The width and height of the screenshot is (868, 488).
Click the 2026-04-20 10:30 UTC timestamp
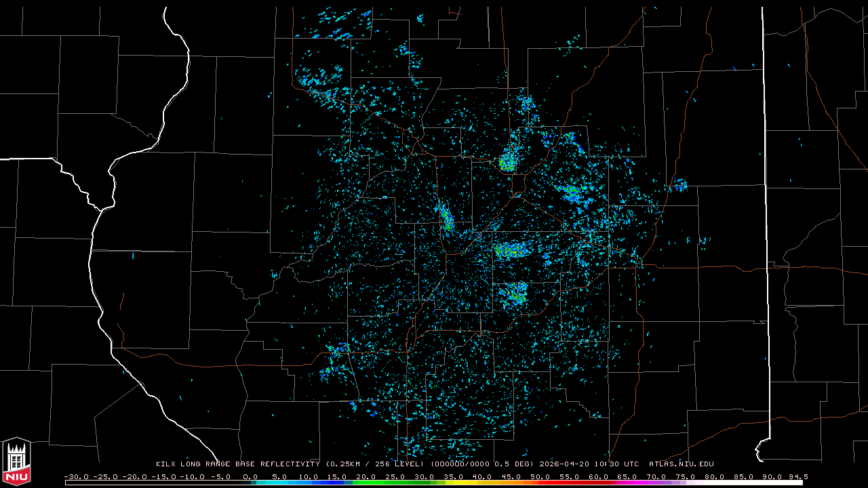589,464
